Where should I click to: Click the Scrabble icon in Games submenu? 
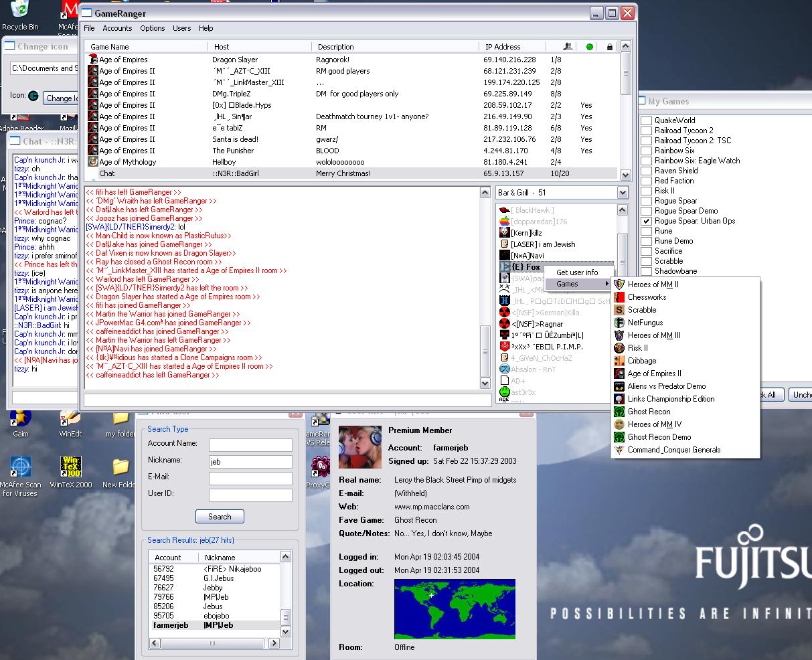[619, 310]
